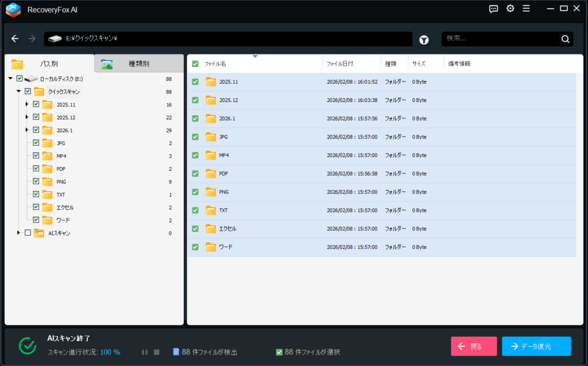Pause the scan with pause icon

(145, 352)
